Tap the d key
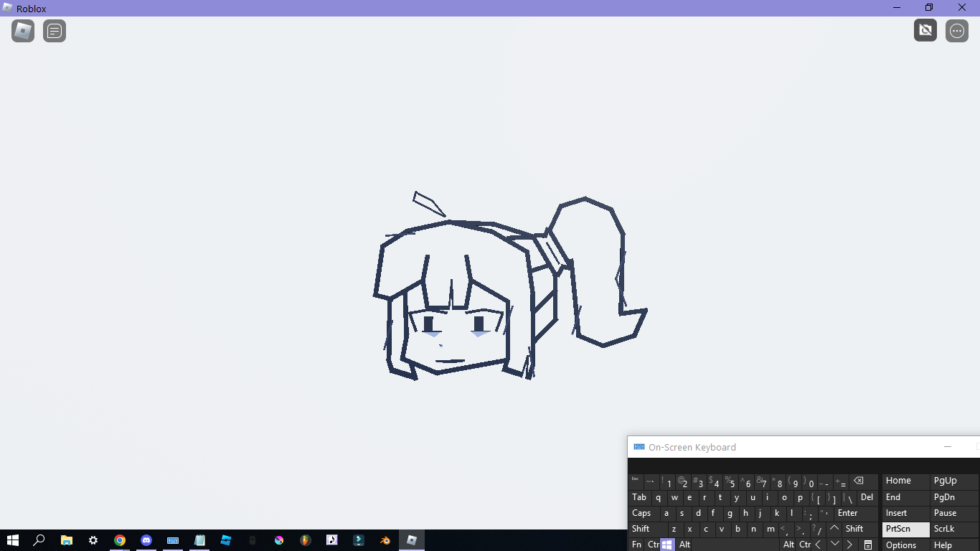The height and width of the screenshot is (551, 980). click(698, 514)
